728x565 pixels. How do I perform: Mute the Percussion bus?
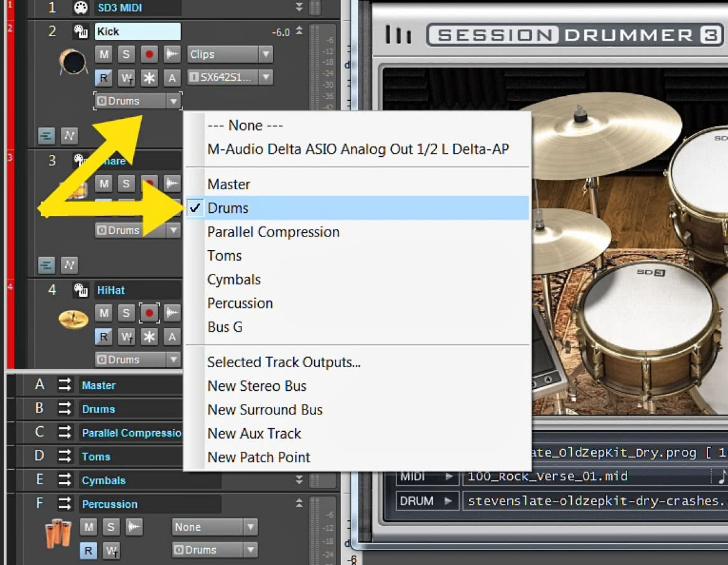89,526
